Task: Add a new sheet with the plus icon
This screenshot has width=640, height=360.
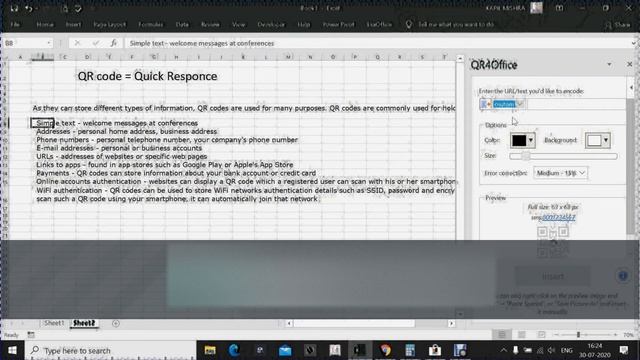Action: coord(116,323)
